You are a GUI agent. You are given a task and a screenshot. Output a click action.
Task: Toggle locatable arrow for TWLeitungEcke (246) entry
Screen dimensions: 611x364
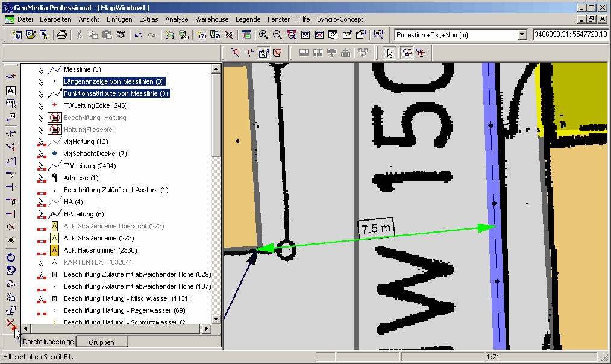pyautogui.click(x=41, y=105)
